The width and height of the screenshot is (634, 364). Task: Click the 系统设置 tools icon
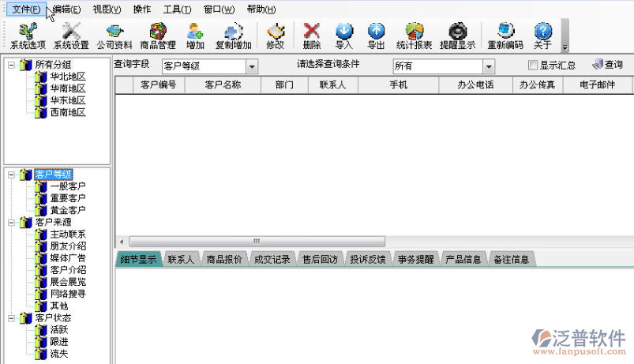click(x=71, y=36)
